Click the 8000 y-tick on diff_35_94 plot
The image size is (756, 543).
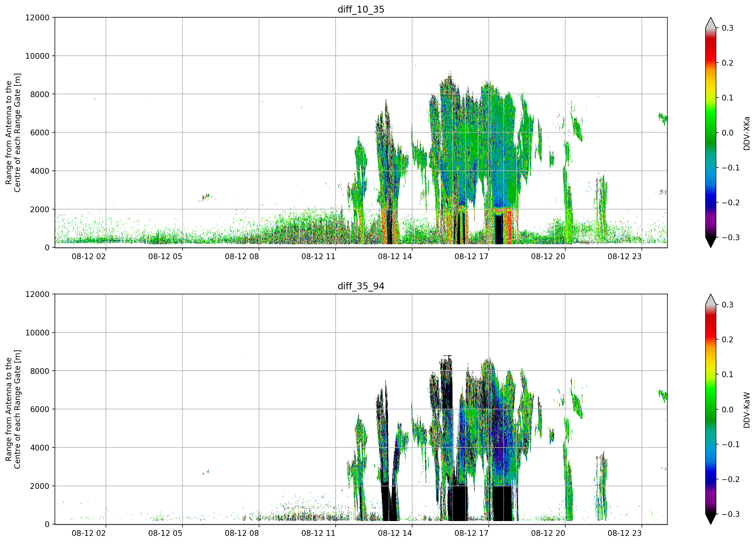(x=40, y=371)
